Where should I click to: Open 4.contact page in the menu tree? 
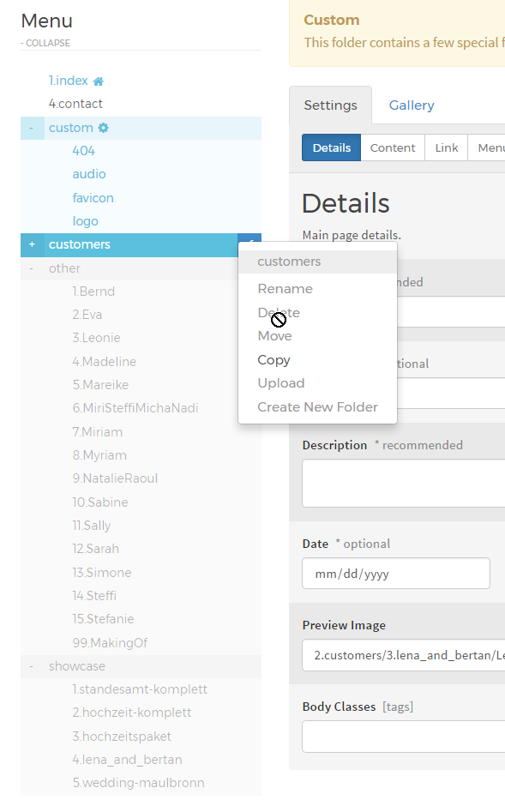click(75, 104)
